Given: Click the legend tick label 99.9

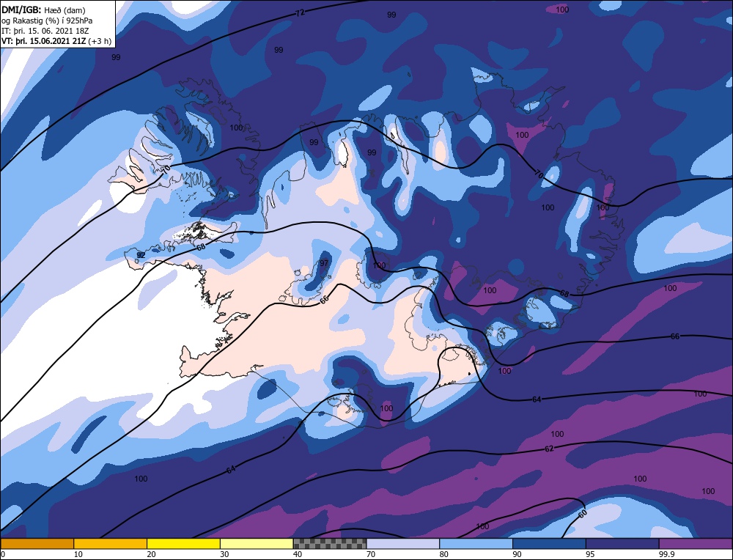Looking at the screenshot, I should click(666, 554).
